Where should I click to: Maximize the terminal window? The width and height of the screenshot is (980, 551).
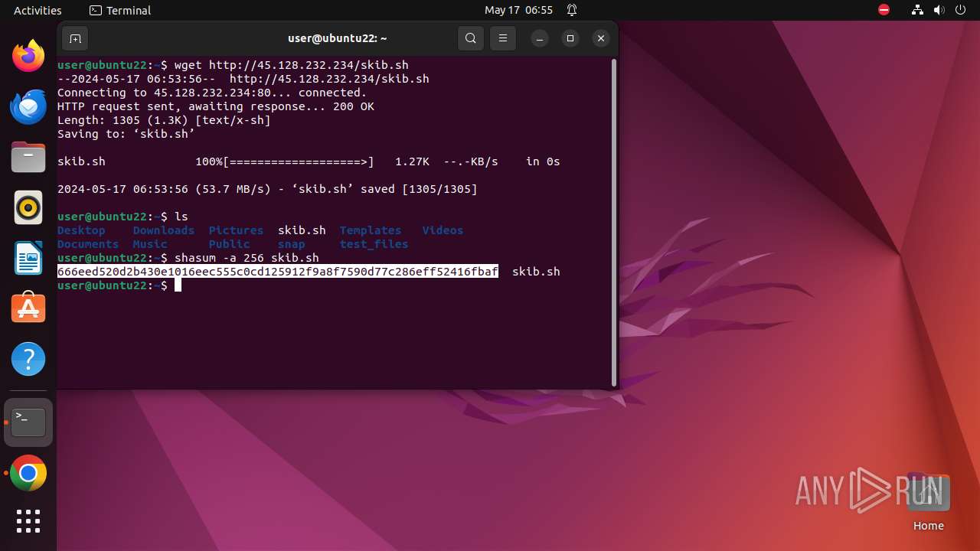570,38
